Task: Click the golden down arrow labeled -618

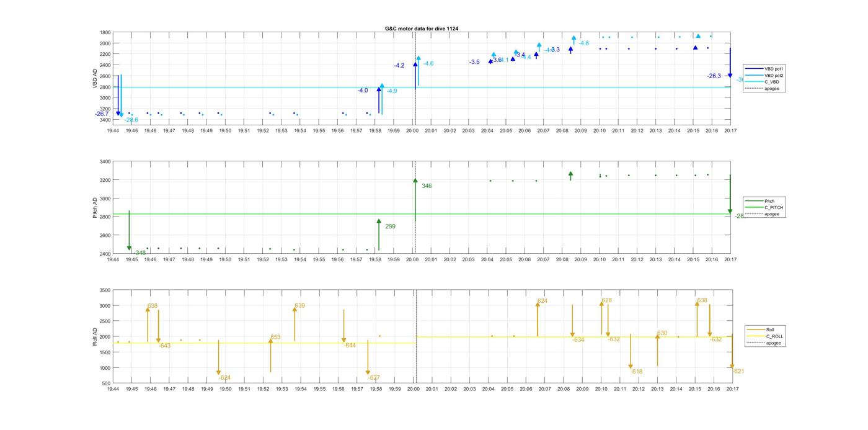Action: click(631, 351)
